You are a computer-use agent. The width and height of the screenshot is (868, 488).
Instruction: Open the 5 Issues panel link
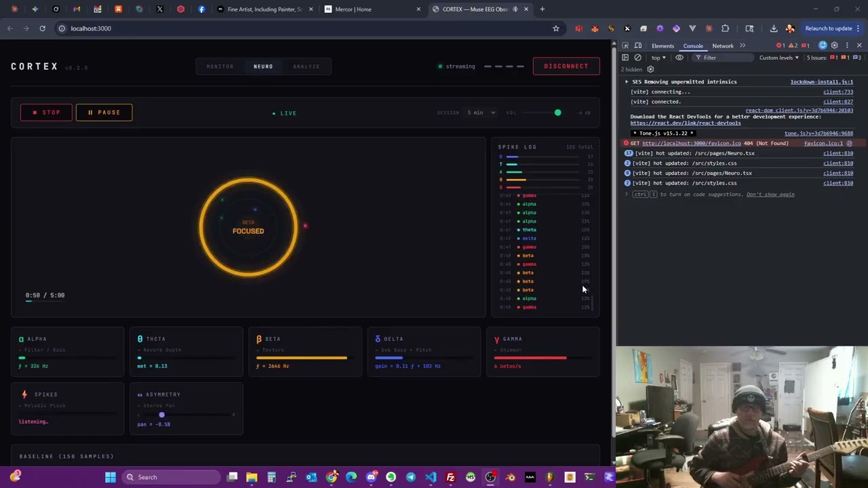pyautogui.click(x=833, y=58)
